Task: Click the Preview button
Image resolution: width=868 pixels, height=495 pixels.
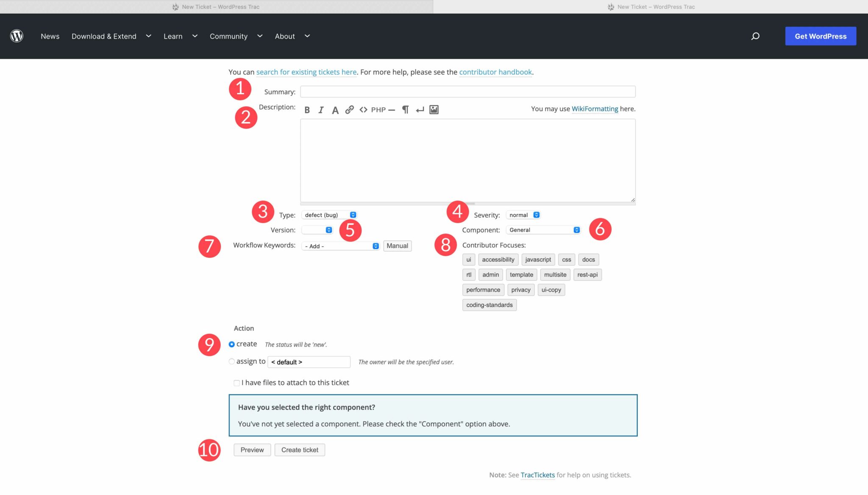Action: (252, 450)
